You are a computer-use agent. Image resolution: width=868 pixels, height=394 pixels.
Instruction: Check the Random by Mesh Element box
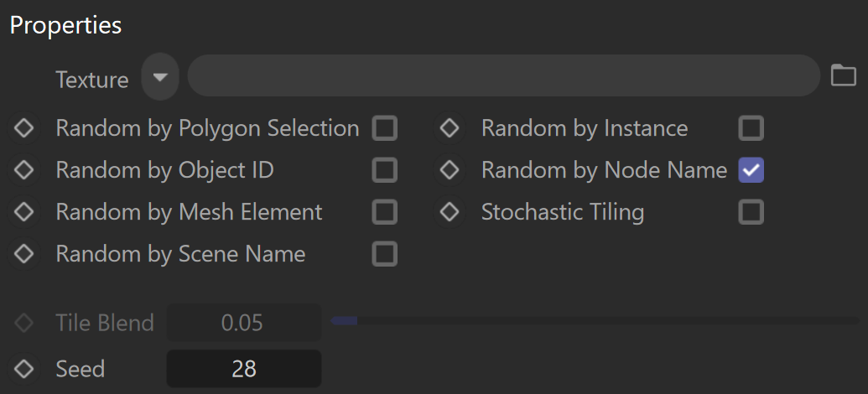tap(385, 212)
